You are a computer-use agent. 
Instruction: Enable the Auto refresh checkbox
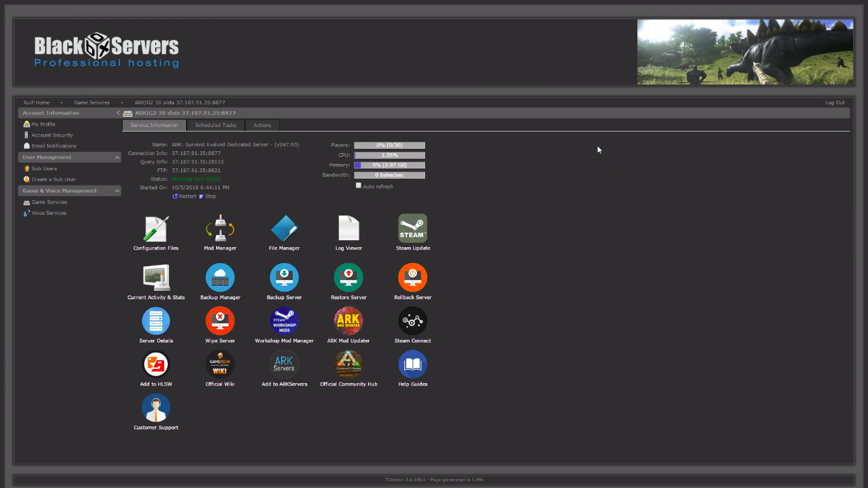358,186
